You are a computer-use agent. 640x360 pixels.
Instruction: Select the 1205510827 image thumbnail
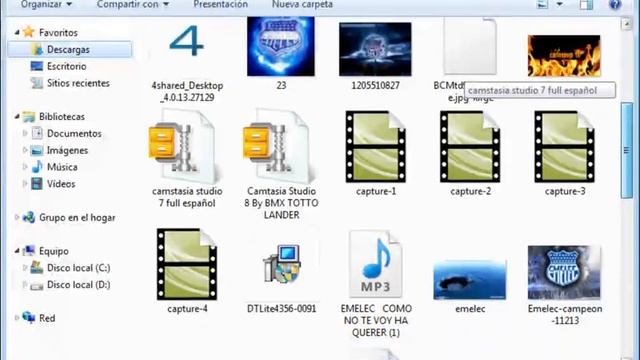375,49
